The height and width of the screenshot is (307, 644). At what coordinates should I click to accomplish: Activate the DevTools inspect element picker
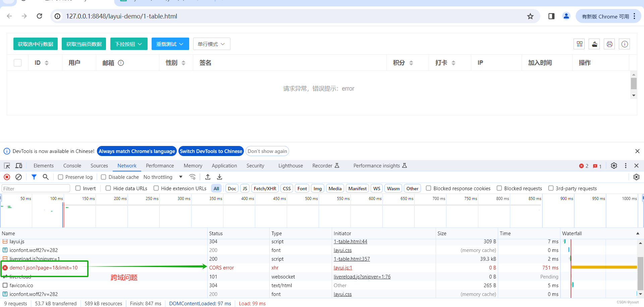7,166
